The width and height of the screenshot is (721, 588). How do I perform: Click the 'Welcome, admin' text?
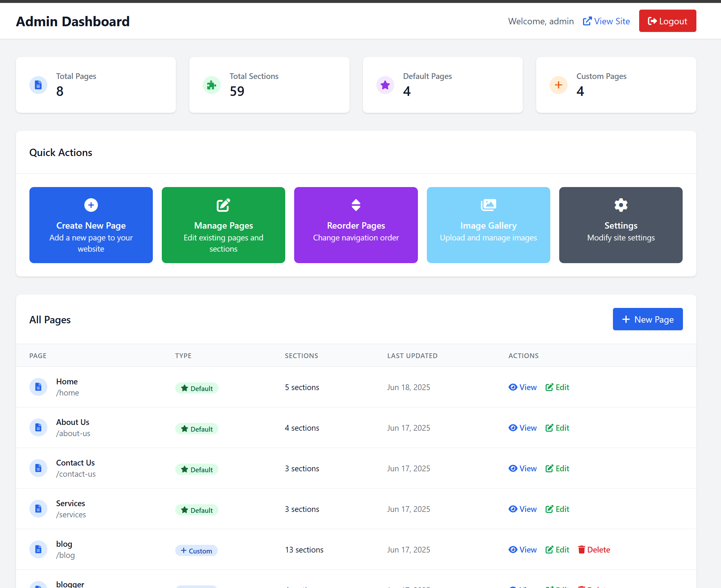click(541, 21)
